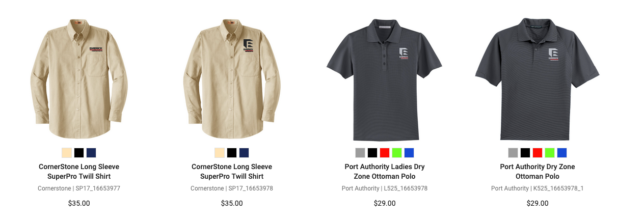Open the ladies gray polo product image
Image resolution: width=644 pixels, height=219 pixels.
point(385,80)
